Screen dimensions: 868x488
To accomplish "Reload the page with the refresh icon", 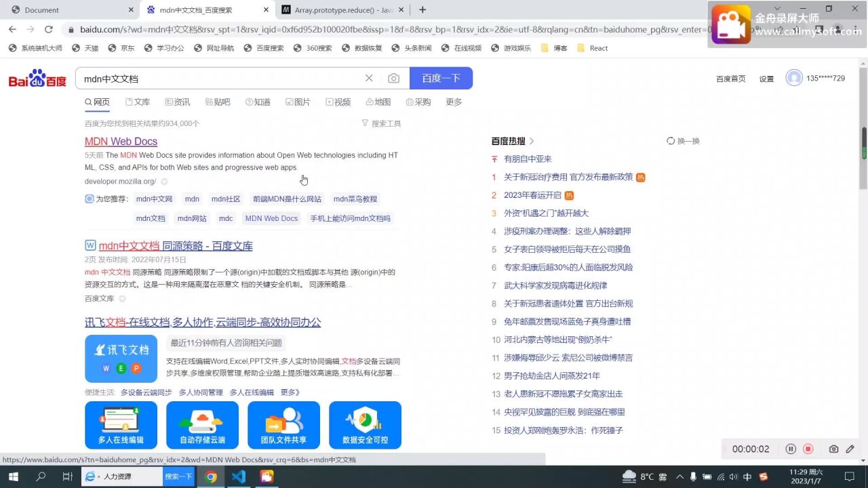I will [48, 29].
